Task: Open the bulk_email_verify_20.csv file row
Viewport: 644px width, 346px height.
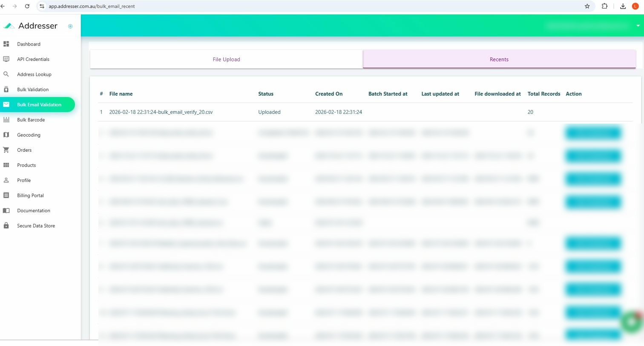Action: pos(161,112)
